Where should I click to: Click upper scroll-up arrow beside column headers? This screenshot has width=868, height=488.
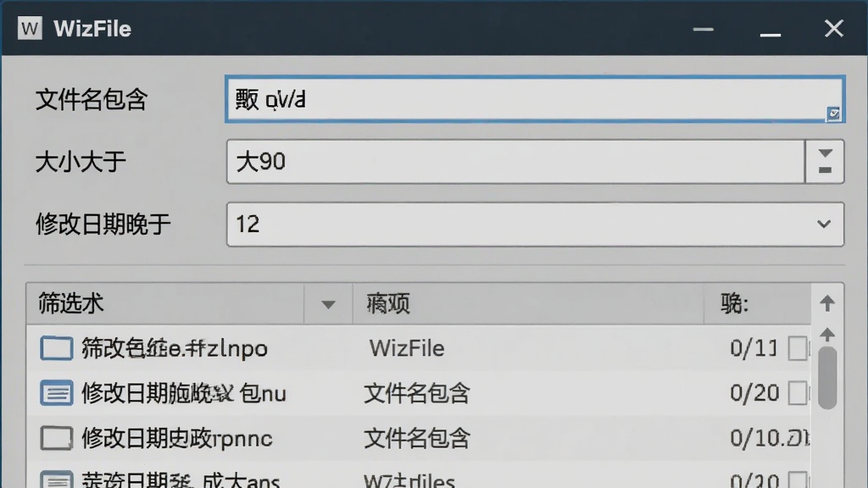827,302
